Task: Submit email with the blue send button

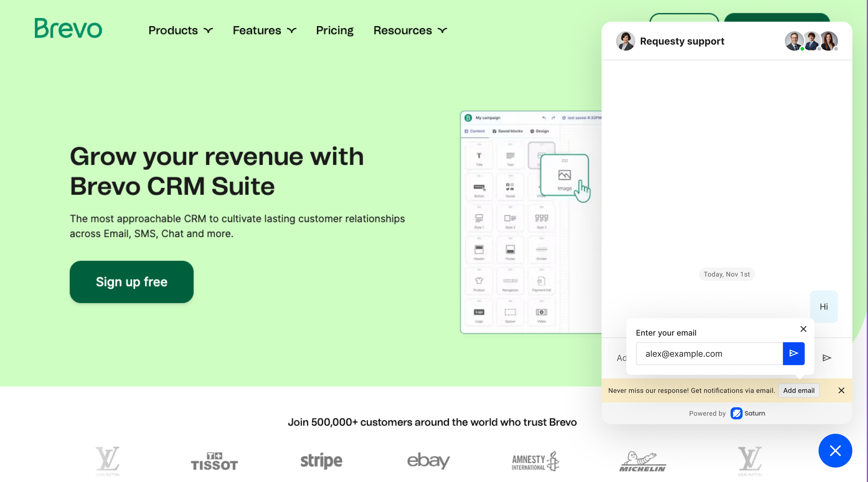Action: click(x=794, y=353)
